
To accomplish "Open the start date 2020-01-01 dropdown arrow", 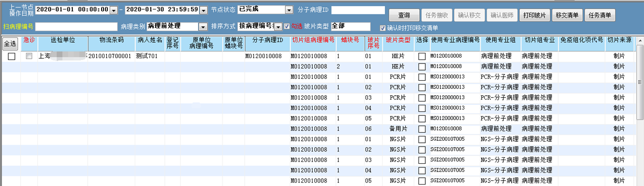I will 114,10.
